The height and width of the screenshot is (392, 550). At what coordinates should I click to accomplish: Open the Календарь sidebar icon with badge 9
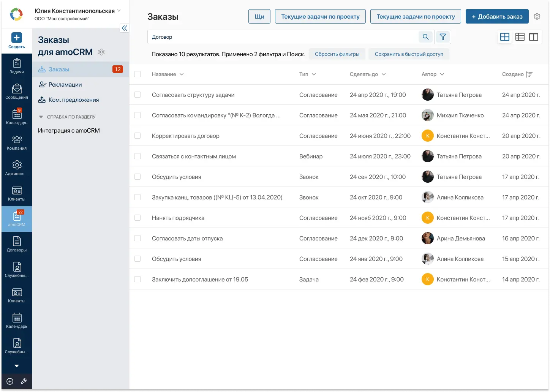[17, 117]
